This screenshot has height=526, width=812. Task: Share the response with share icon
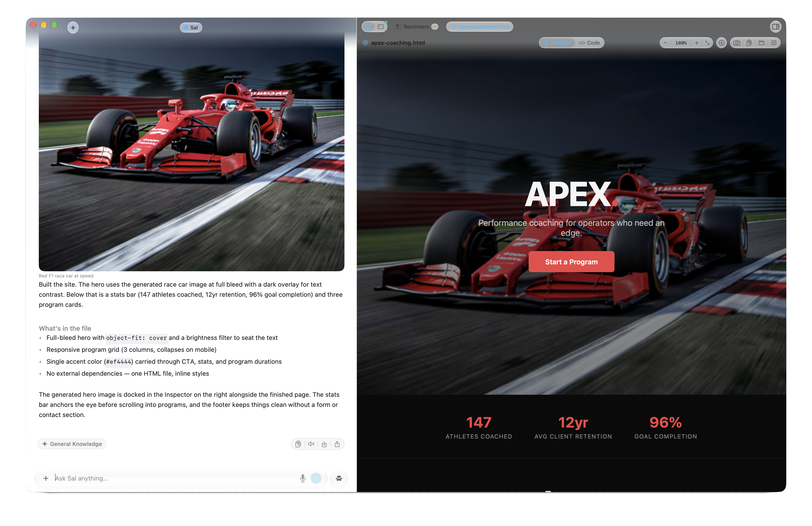[337, 444]
